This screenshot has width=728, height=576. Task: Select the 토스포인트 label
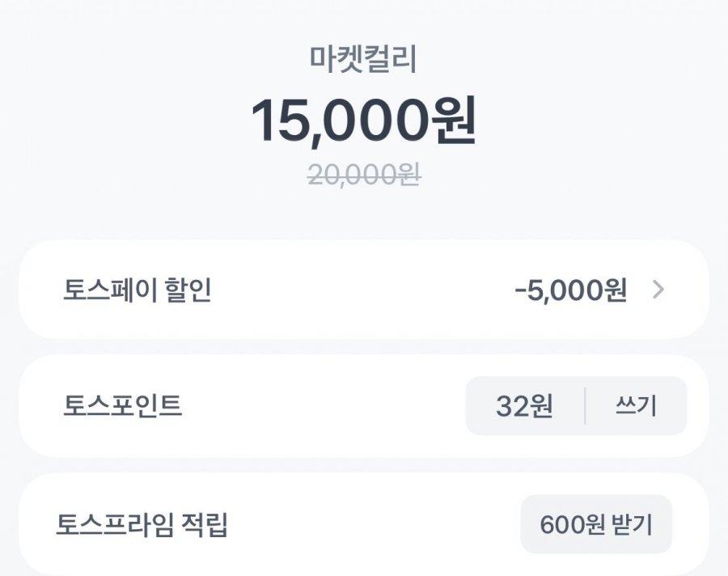click(x=123, y=406)
